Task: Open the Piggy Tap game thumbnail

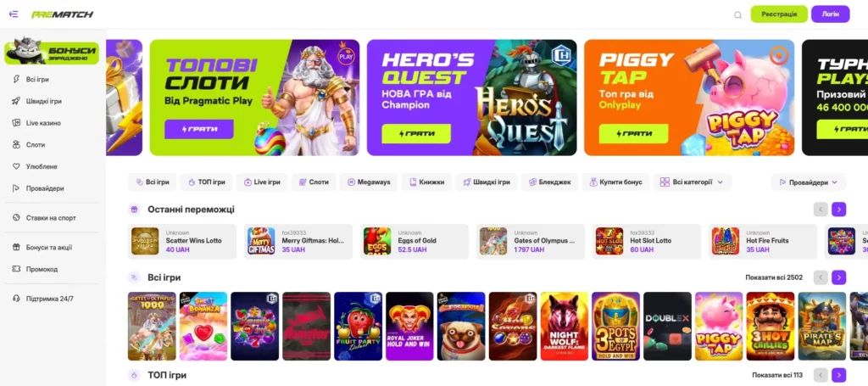Action: point(719,326)
